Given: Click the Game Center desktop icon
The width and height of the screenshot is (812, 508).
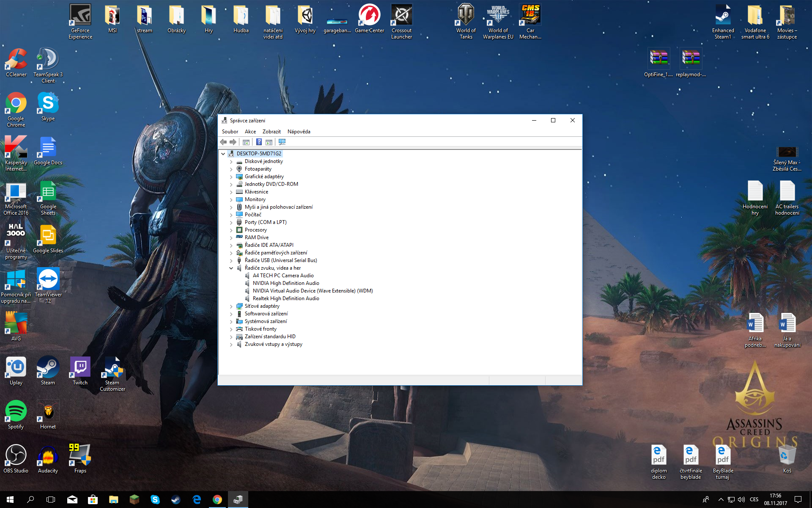Looking at the screenshot, I should [x=369, y=19].
